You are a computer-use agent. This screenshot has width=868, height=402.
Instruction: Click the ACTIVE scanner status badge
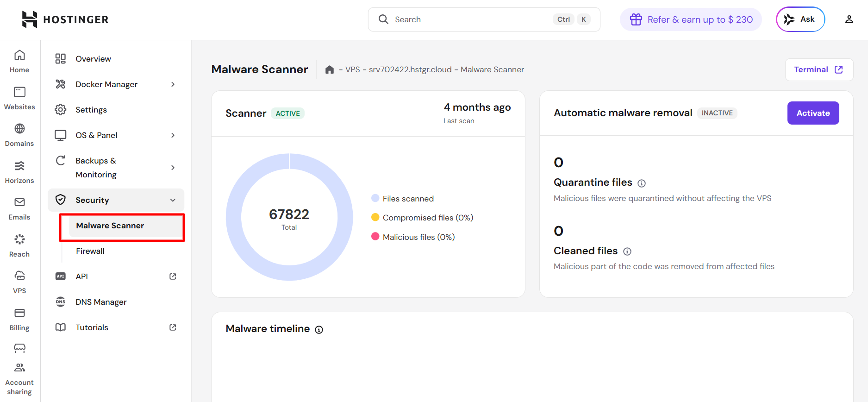[288, 113]
